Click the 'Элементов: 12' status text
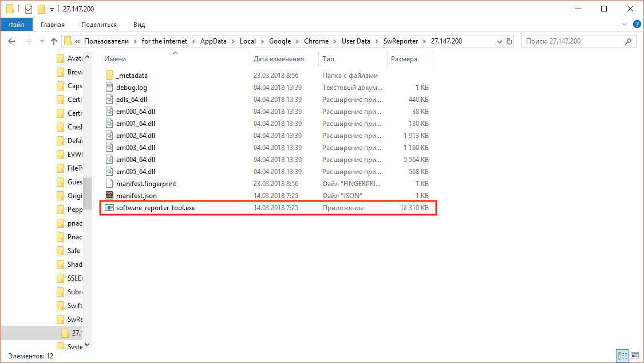Viewport: 644px width, 363px height. (31, 356)
